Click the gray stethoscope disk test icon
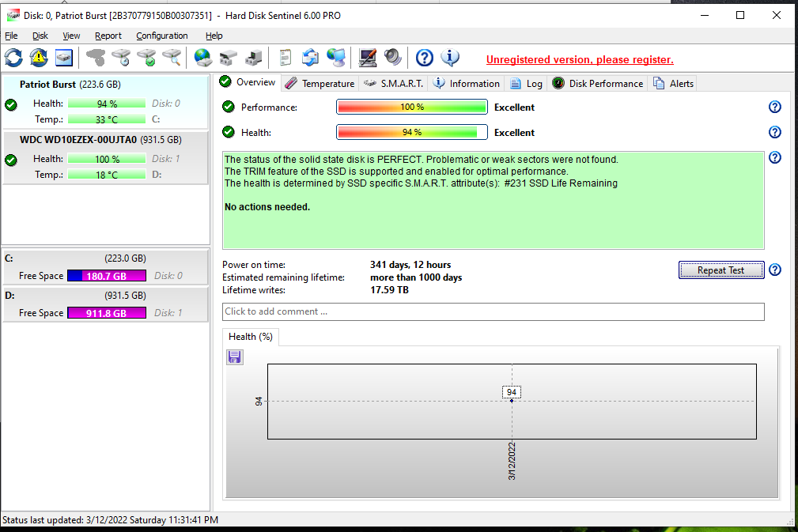Image resolution: width=798 pixels, height=532 pixels. pyautogui.click(x=95, y=58)
